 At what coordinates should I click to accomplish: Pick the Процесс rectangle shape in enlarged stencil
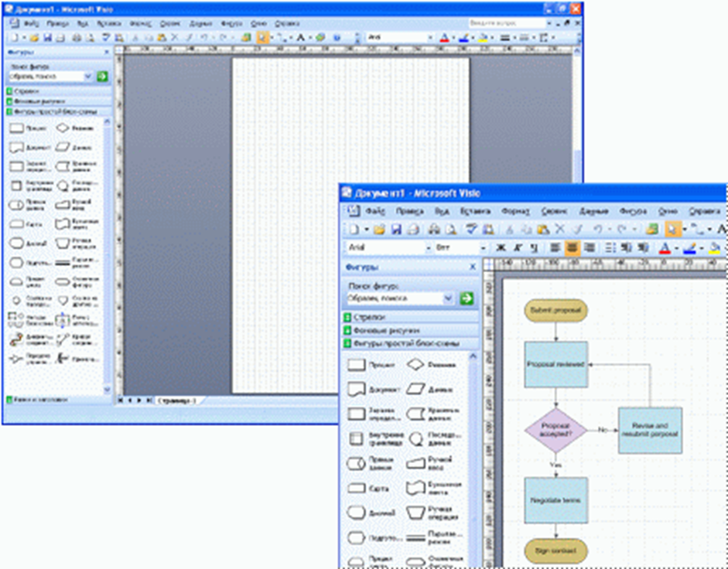coord(357,365)
